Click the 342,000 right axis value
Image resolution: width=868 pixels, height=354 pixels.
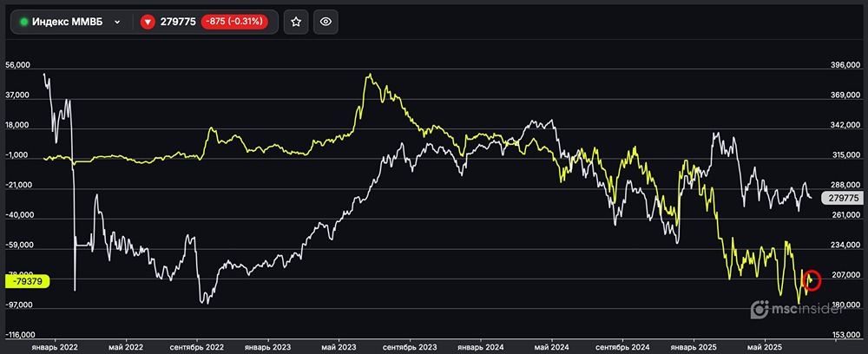tap(845, 126)
